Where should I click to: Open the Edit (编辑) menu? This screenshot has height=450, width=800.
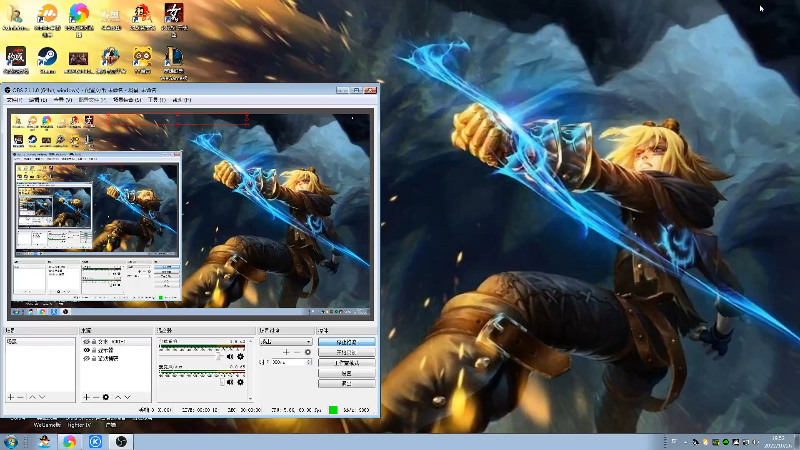pyautogui.click(x=37, y=100)
